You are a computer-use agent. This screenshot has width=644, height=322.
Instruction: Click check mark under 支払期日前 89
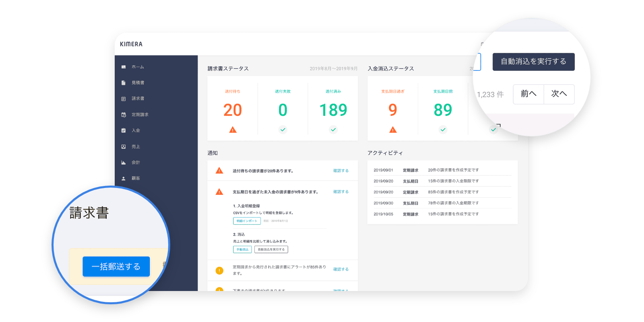[443, 130]
